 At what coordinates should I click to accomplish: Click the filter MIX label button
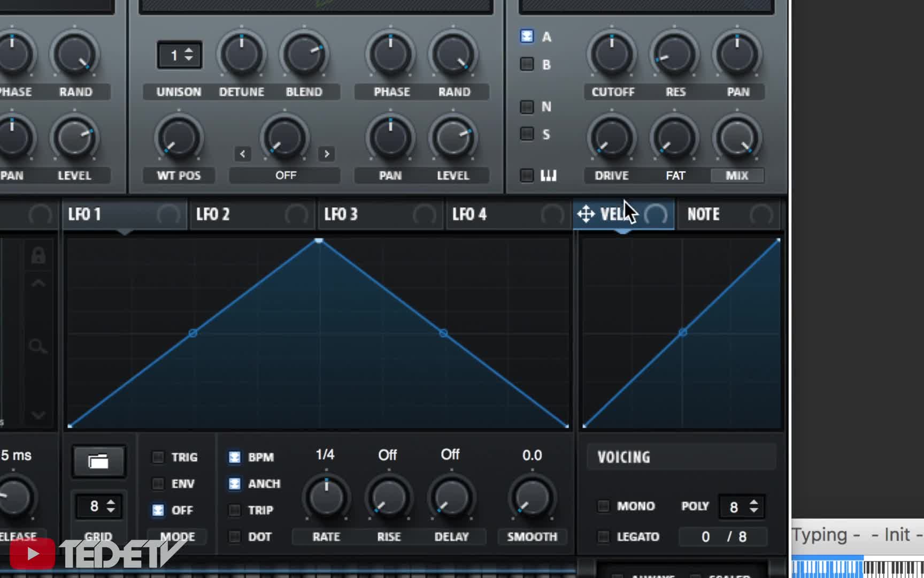[737, 176]
